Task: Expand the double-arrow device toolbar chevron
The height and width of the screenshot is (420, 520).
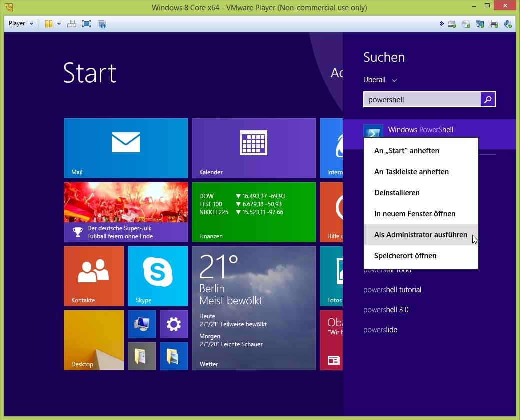Action: click(x=441, y=24)
